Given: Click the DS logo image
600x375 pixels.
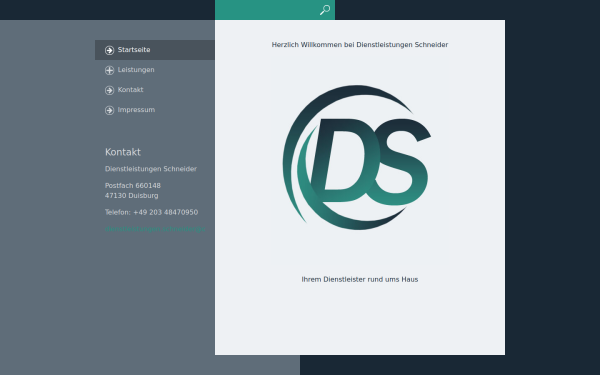Looking at the screenshot, I should [x=357, y=157].
